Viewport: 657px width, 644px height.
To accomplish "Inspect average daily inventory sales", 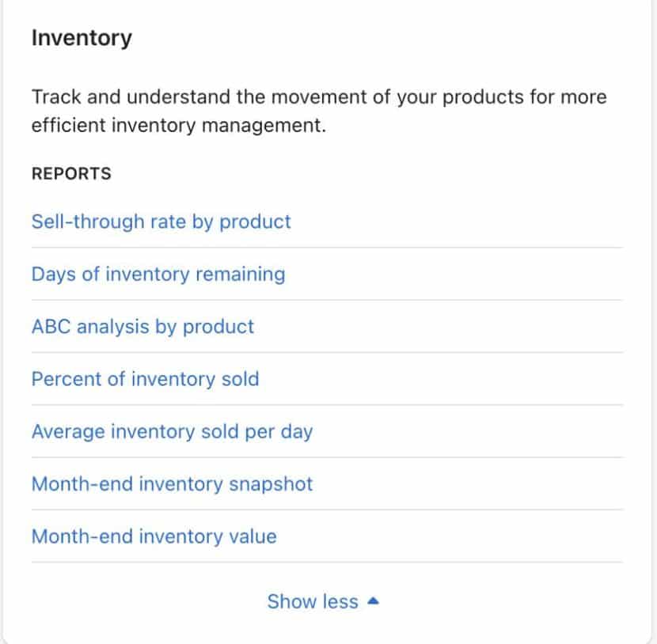I will [x=172, y=432].
